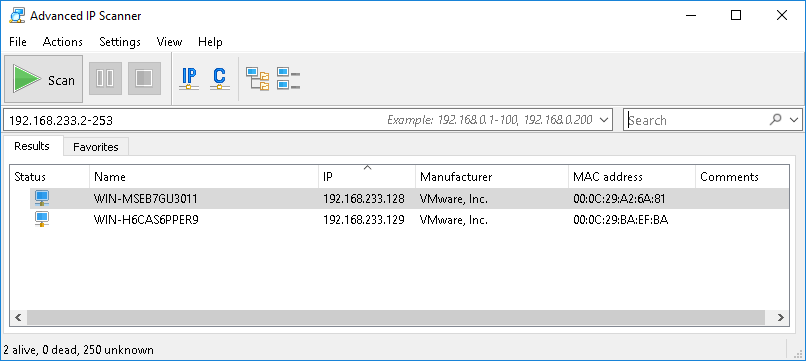
Task: Open the Settings menu
Action: [x=120, y=42]
